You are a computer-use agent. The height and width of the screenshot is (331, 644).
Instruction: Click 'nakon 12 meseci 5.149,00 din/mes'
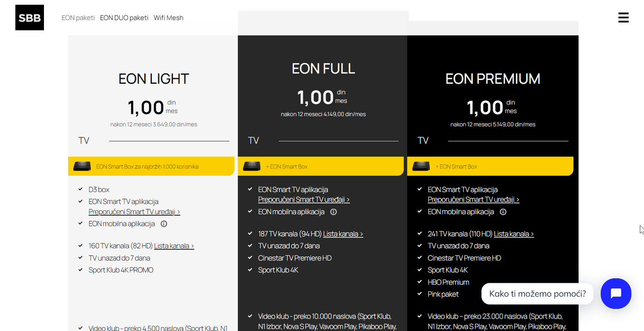click(493, 124)
